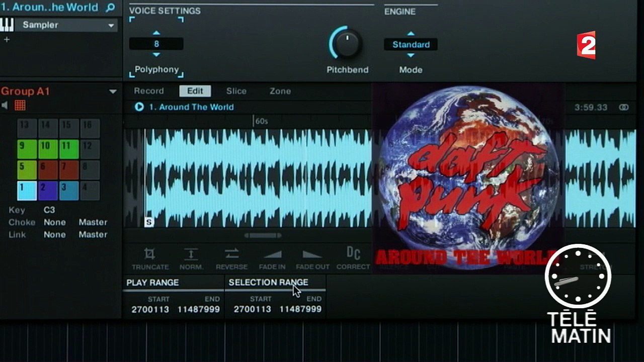Step engine mode up with the arrow above Standard
The width and height of the screenshot is (644, 362).
(x=411, y=33)
